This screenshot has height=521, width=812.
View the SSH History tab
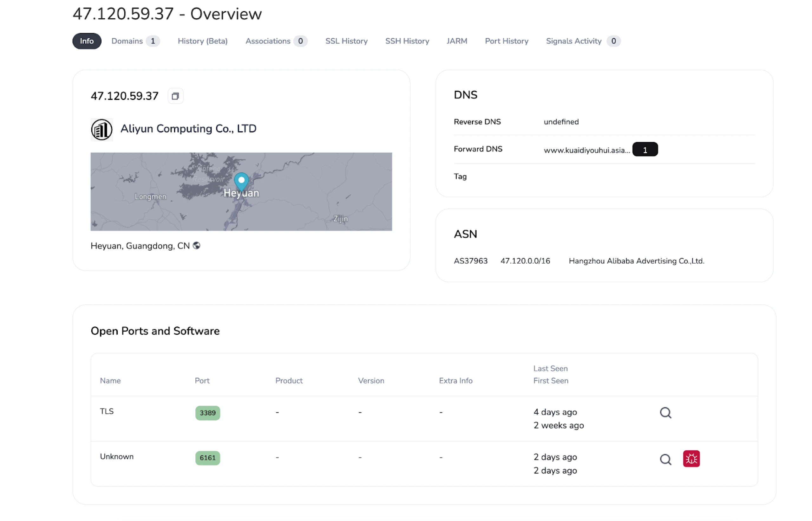(407, 41)
